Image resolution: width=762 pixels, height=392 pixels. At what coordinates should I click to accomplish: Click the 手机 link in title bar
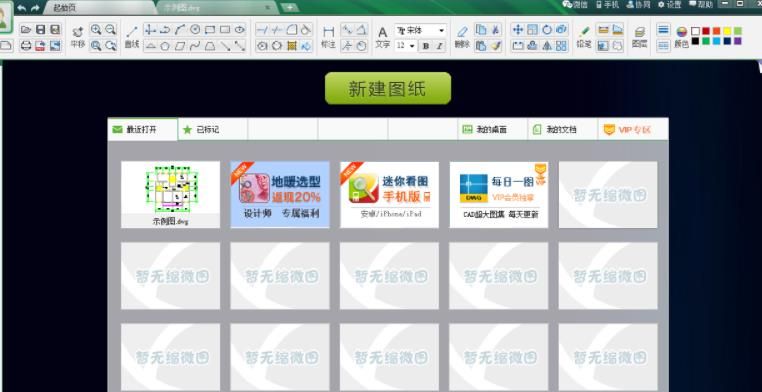(x=607, y=5)
